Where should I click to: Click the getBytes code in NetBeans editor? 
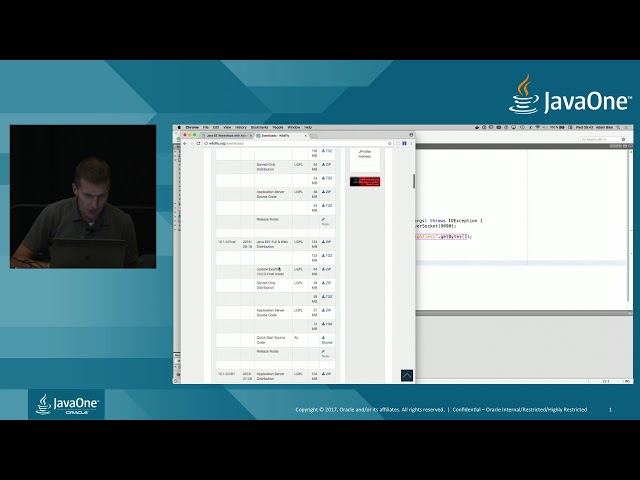click(453, 236)
